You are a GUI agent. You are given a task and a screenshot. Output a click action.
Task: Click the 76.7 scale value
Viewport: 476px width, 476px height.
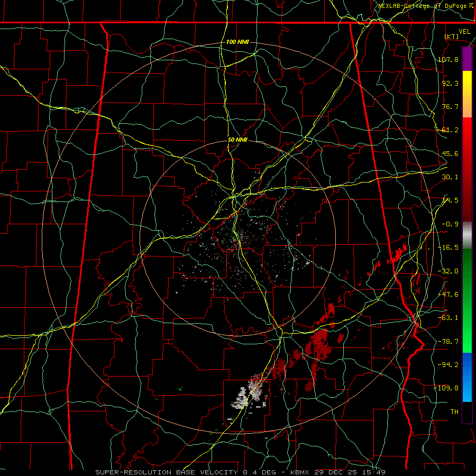click(450, 106)
